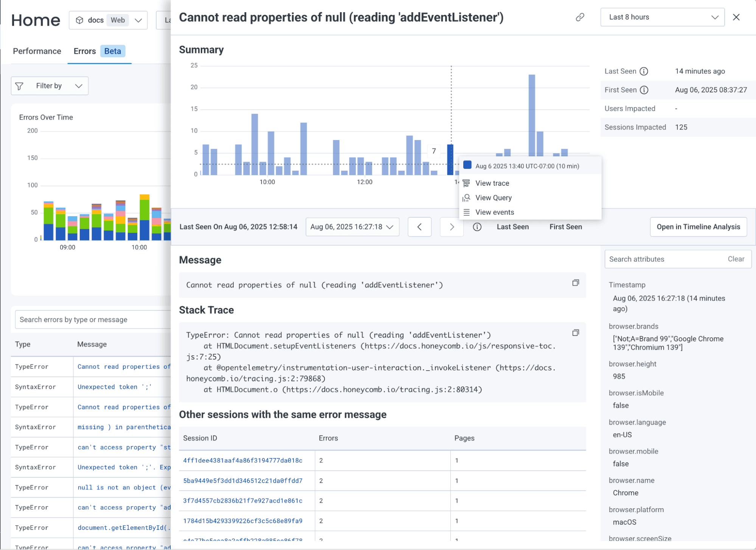Open session 4ff1dee4381aaf4a86f3194777da018c
This screenshot has height=550, width=756.
pyautogui.click(x=242, y=460)
